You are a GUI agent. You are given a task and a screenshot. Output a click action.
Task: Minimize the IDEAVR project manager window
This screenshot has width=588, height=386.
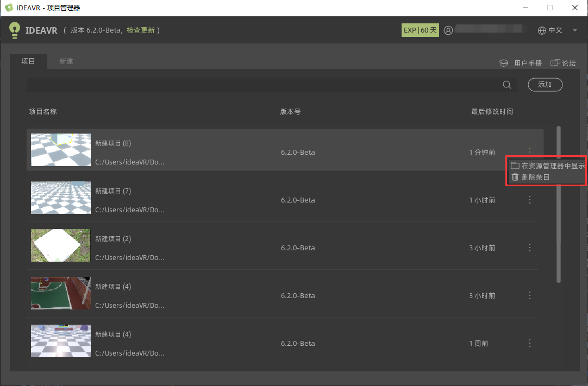coord(526,8)
